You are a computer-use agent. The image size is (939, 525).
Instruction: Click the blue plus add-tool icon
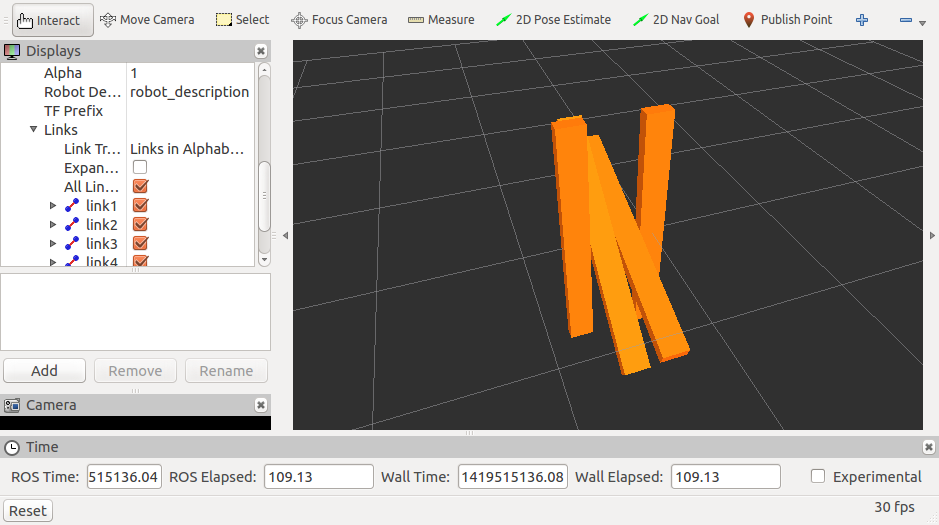pos(862,20)
